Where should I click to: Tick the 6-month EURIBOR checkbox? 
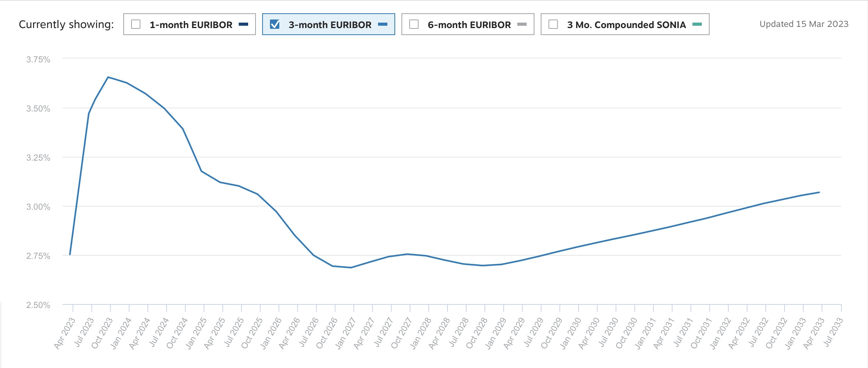pos(414,24)
